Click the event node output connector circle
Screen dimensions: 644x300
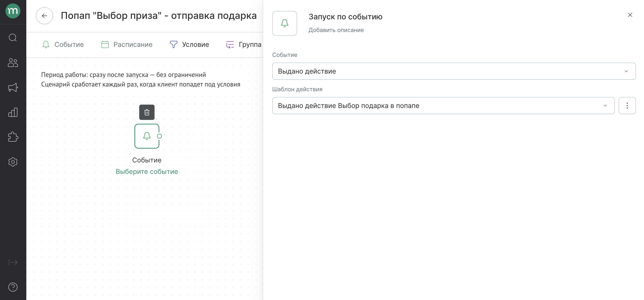point(159,136)
